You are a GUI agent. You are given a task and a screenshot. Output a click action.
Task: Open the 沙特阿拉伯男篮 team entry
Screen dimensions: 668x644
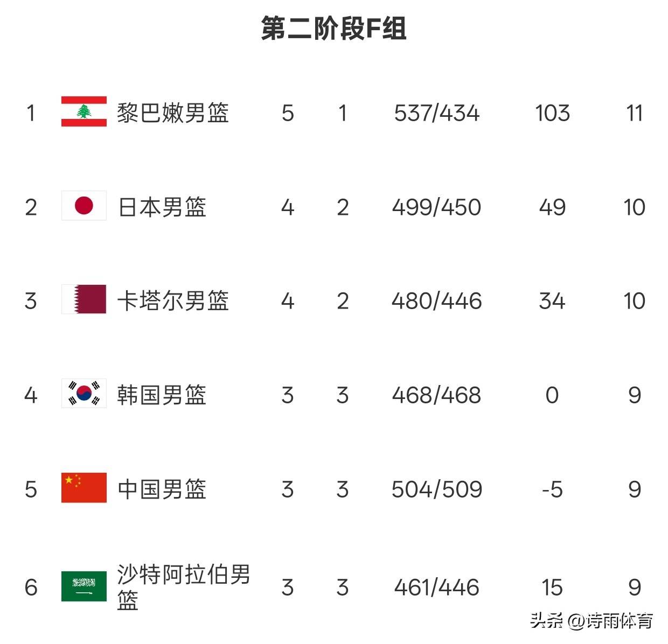[184, 587]
